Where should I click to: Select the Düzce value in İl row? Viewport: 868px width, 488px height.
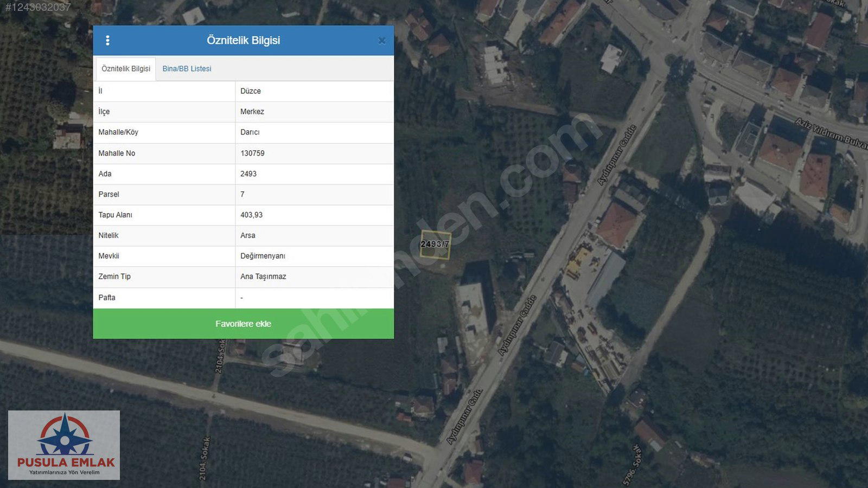251,91
